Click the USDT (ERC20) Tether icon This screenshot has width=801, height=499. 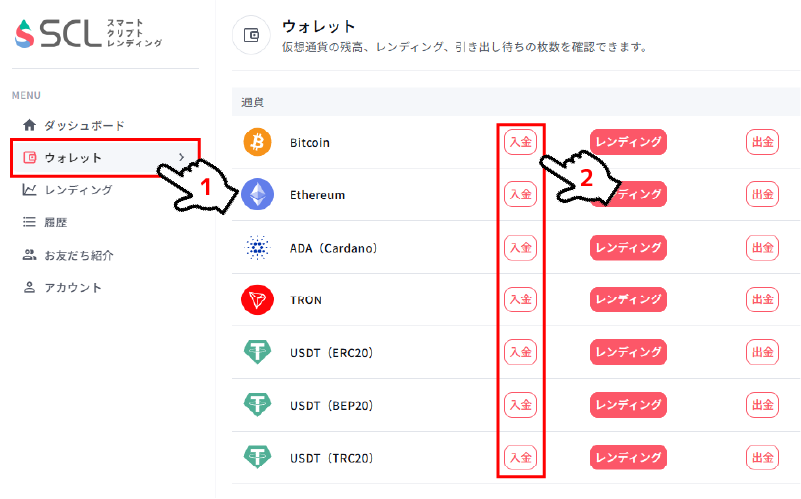pyautogui.click(x=257, y=352)
